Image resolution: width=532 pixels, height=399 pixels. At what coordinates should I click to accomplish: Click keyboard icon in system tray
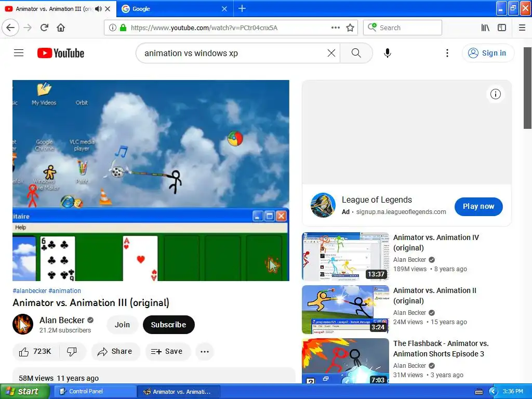click(x=478, y=392)
